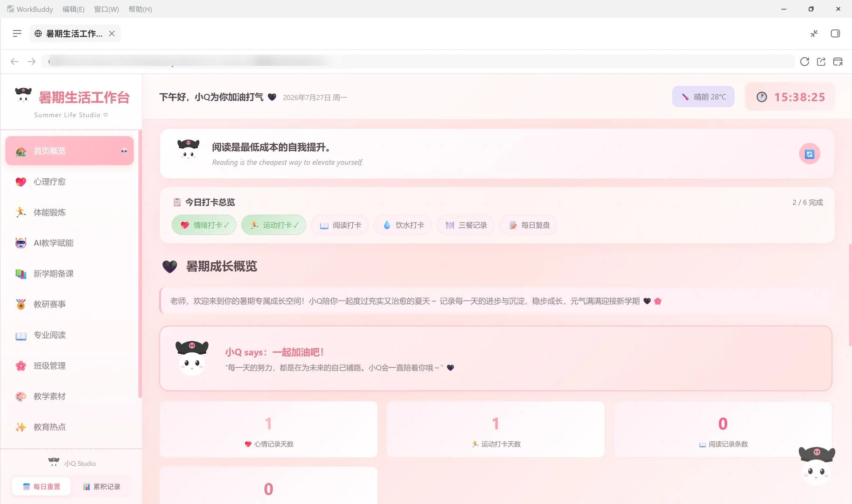This screenshot has width=852, height=504.
Task: Click the house icon beside 首页概览
Action: tap(21, 151)
